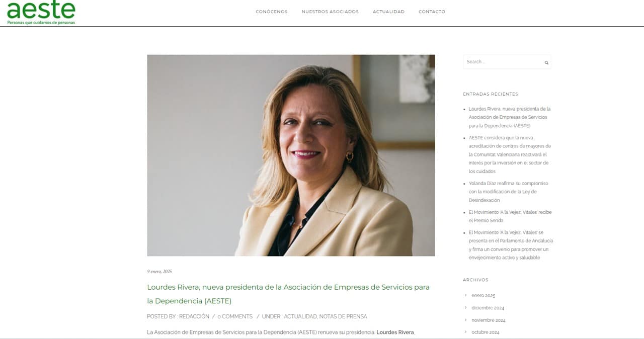The image size is (644, 339).
Task: Expand the enero 2025 archive chevron
Action: [466, 295]
